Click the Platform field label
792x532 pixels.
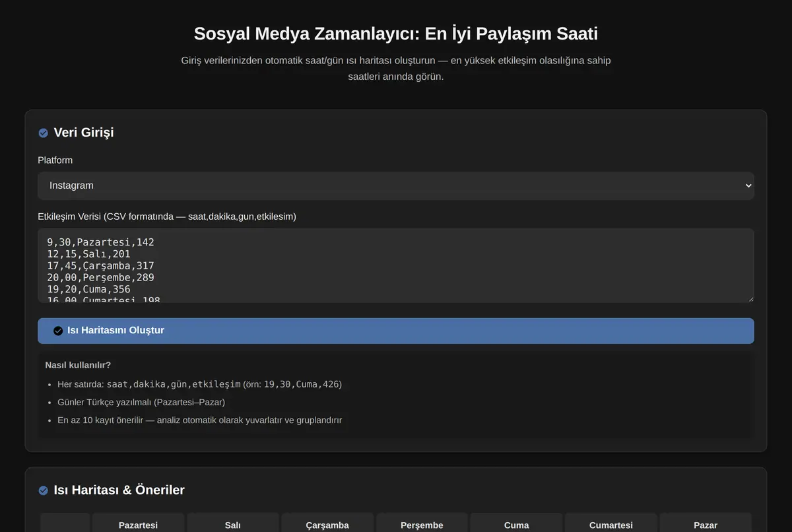pyautogui.click(x=55, y=160)
